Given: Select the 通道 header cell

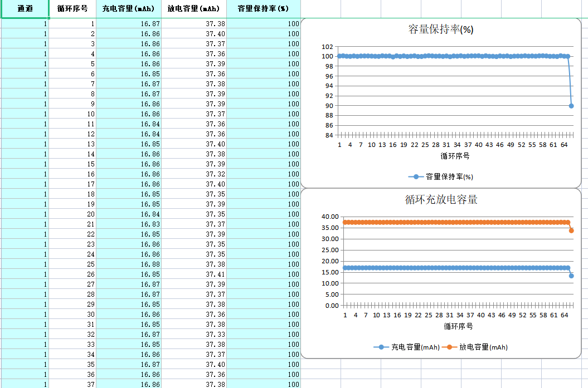Looking at the screenshot, I should pyautogui.click(x=25, y=8).
